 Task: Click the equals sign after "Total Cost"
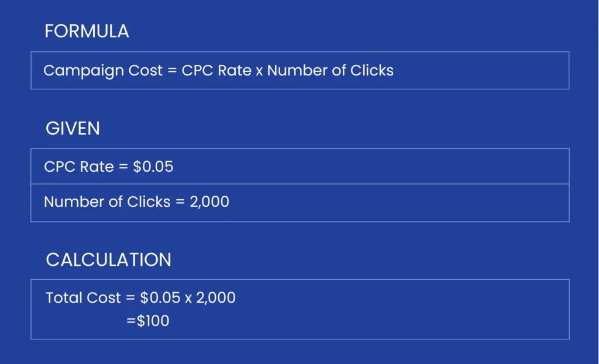coord(129,299)
